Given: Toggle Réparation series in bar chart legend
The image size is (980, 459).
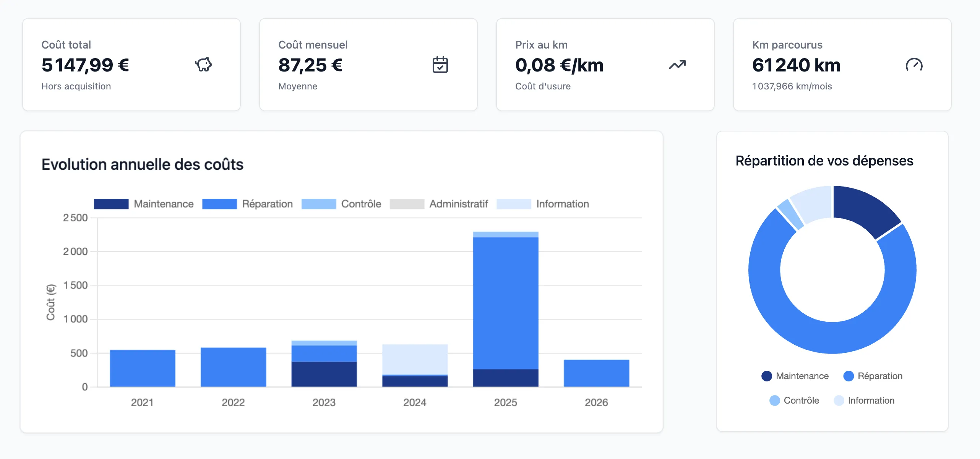Looking at the screenshot, I should (219, 204).
